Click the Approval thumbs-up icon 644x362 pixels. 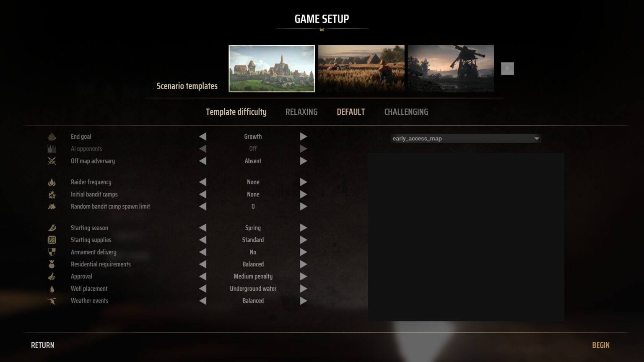52,277
